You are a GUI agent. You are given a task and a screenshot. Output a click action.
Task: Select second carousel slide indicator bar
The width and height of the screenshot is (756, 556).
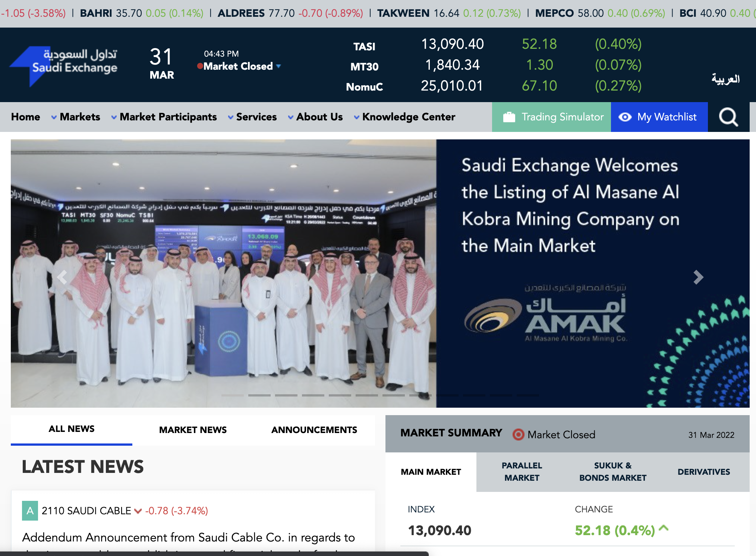point(259,395)
